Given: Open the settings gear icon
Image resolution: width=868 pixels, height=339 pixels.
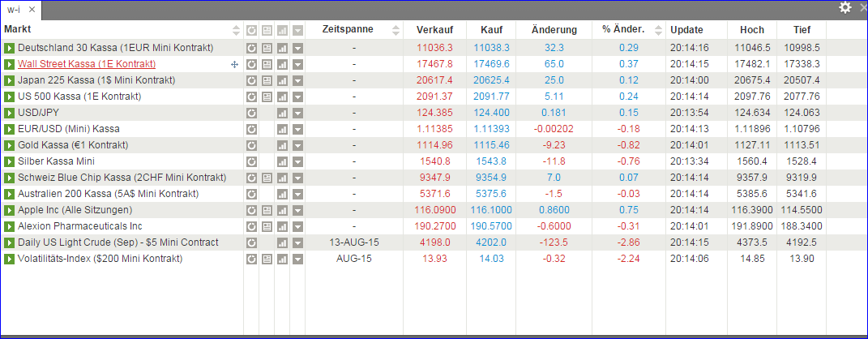Looking at the screenshot, I should 844,7.
